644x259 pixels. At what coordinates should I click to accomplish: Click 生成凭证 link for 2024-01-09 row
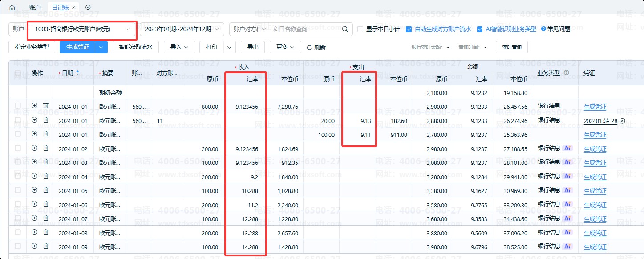coord(595,247)
